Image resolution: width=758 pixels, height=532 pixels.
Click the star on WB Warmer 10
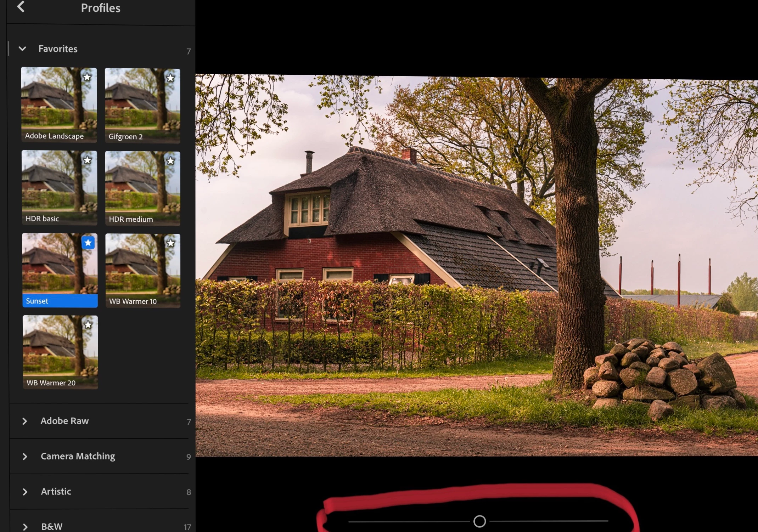pyautogui.click(x=171, y=243)
